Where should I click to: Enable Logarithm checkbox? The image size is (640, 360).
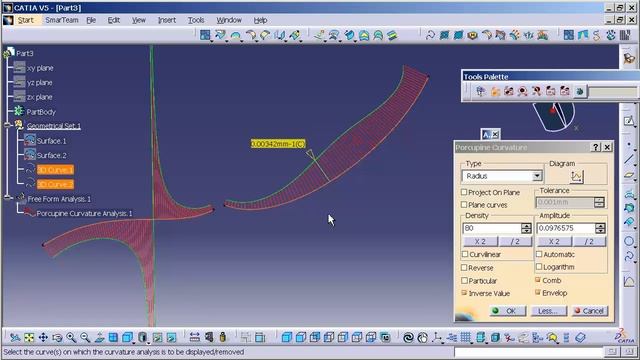point(539,267)
